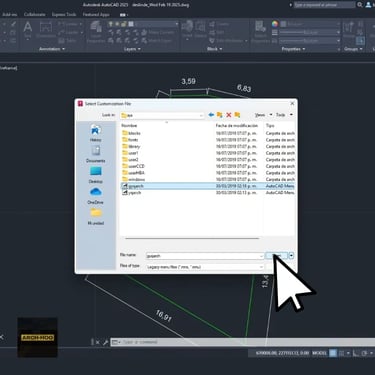Toggle snap mode icon in status bar
The height and width of the screenshot is (375, 375).
tap(341, 353)
